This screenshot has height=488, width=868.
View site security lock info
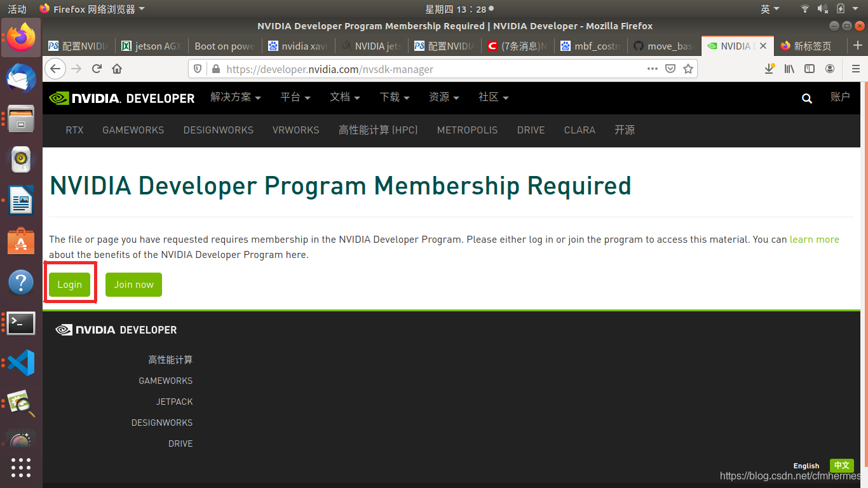pos(215,69)
